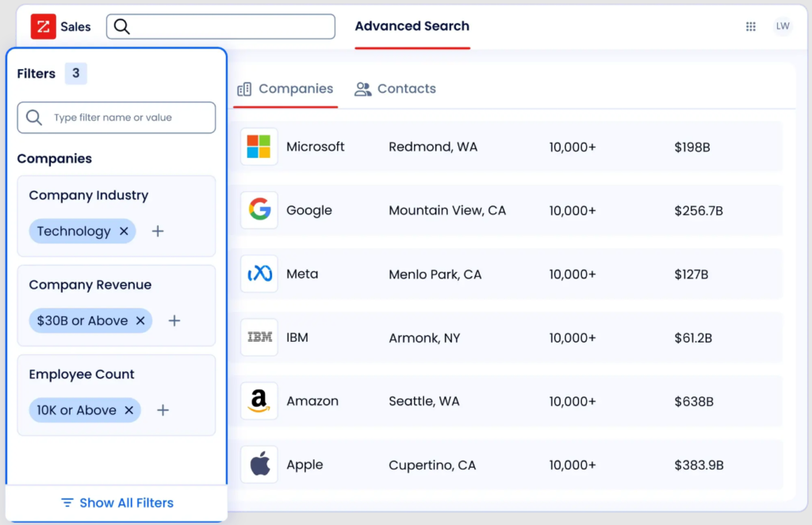Click the Redmond, WA location
Viewport: 812px width, 525px height.
click(x=433, y=147)
